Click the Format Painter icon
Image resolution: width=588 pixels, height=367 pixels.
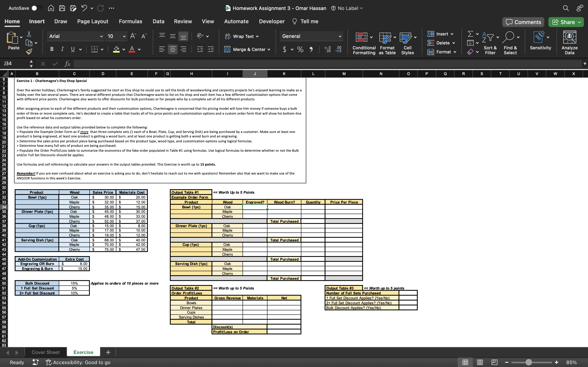pyautogui.click(x=29, y=51)
